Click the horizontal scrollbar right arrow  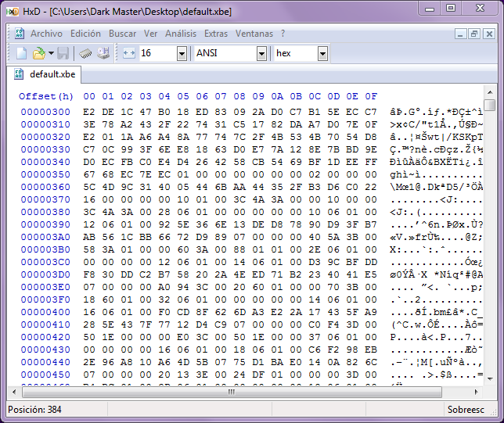[x=477, y=392]
